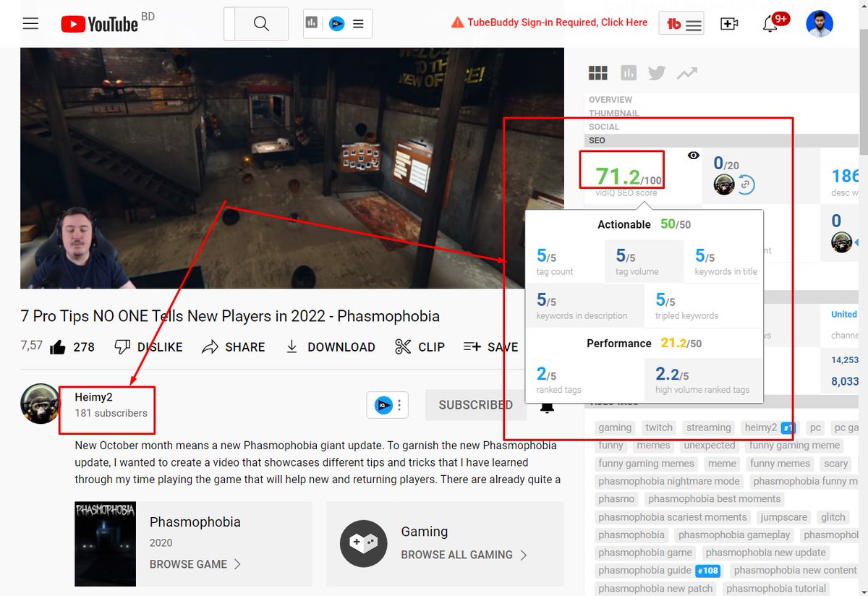Image resolution: width=868 pixels, height=596 pixels.
Task: Click '181 subscribers' count text
Action: tap(111, 413)
